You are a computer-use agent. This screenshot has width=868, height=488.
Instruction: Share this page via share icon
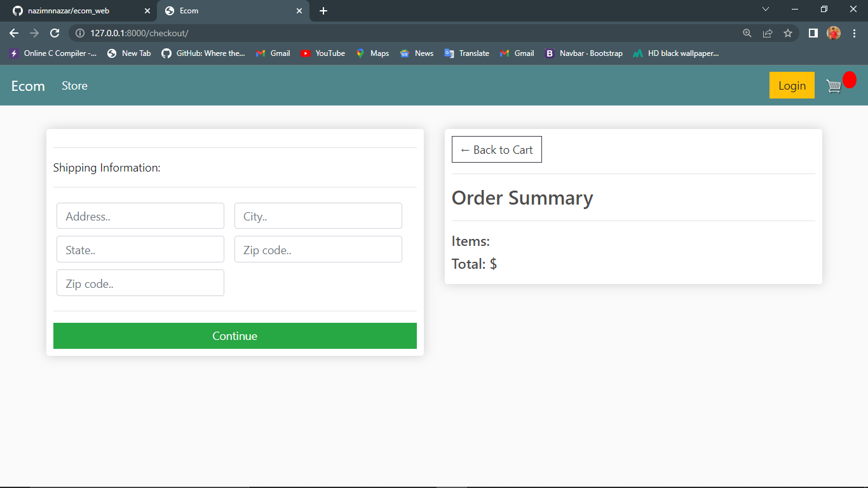coord(768,33)
